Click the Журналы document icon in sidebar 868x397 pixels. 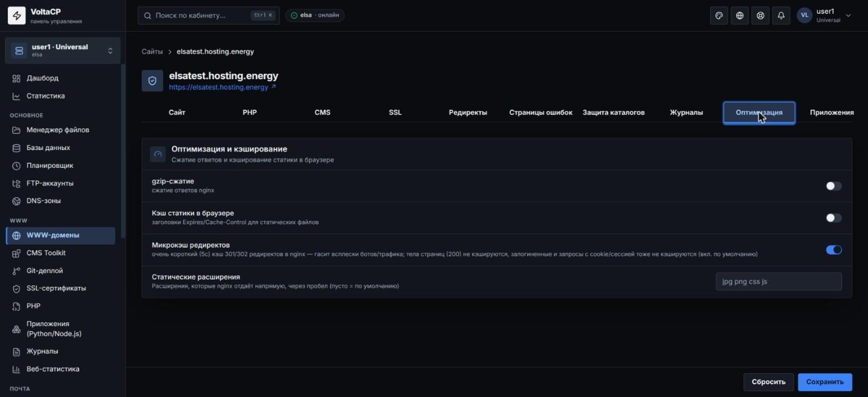pyautogui.click(x=17, y=352)
